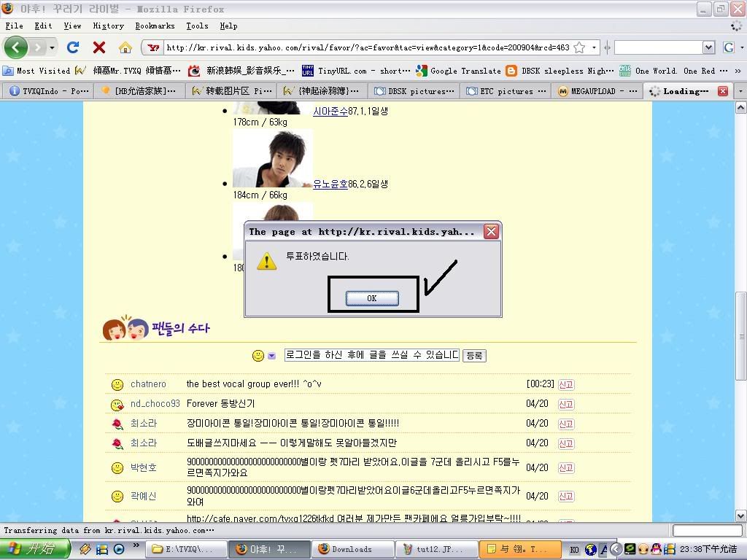Click the 유노윤호 profile link
This screenshot has width=747, height=560.
click(330, 184)
